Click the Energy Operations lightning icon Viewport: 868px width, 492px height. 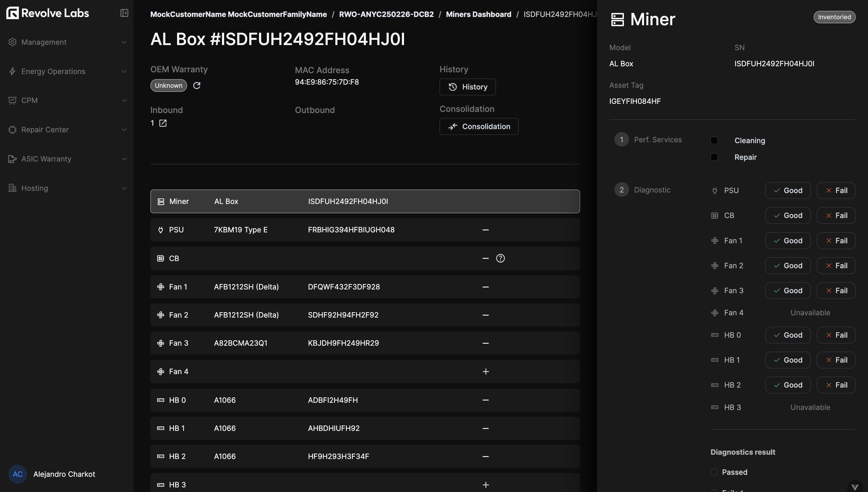13,71
